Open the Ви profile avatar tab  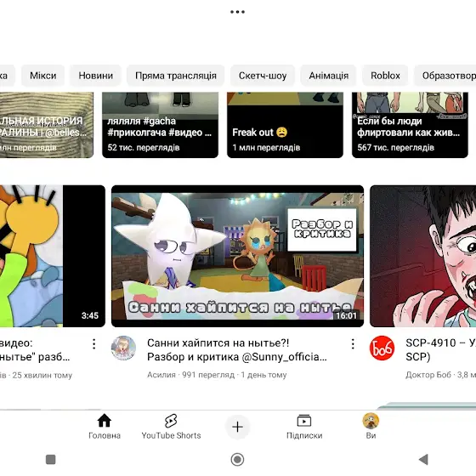pyautogui.click(x=371, y=426)
